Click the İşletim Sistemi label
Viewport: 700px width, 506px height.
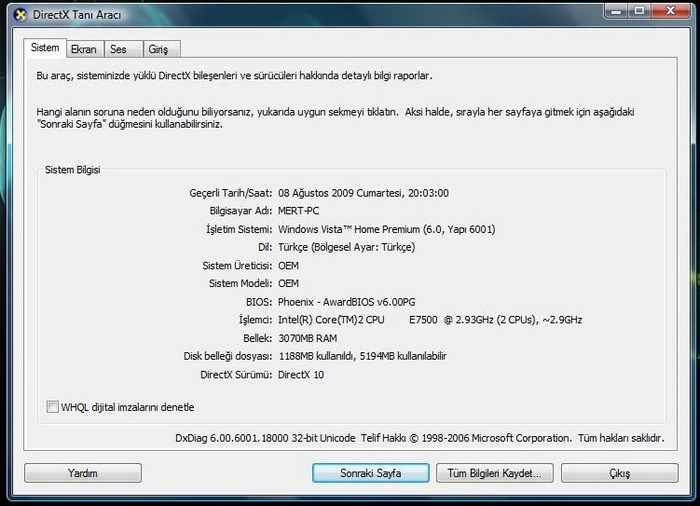[x=239, y=229]
